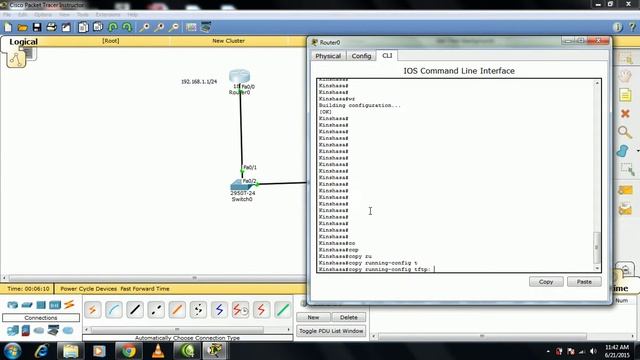Choose the copper cross-over dashed cable
This screenshot has height=360, width=640.
click(156, 310)
